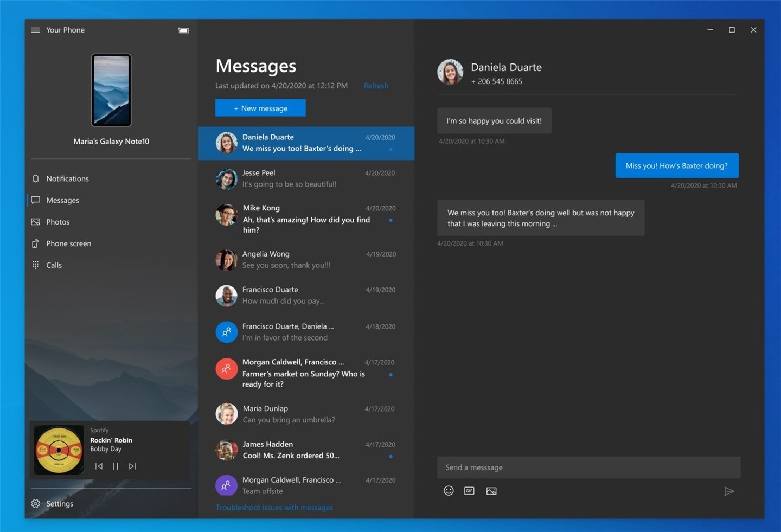Click the emoji picker icon
The width and height of the screenshot is (781, 532).
pyautogui.click(x=449, y=491)
